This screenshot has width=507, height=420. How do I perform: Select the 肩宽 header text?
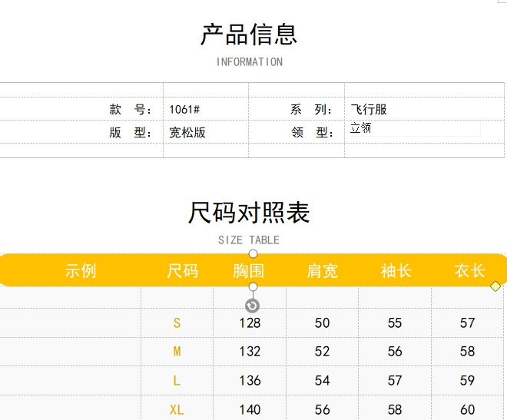tap(323, 271)
